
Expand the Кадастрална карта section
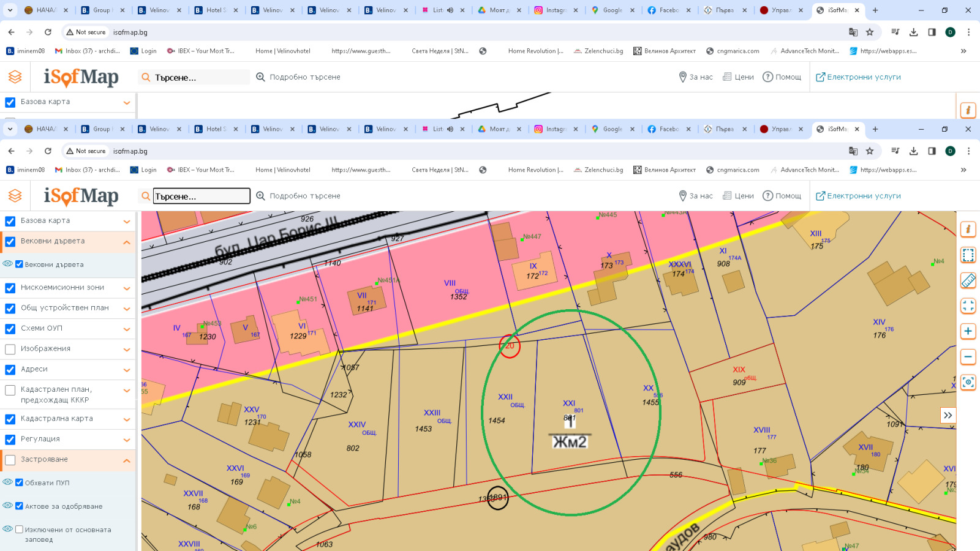[126, 419]
